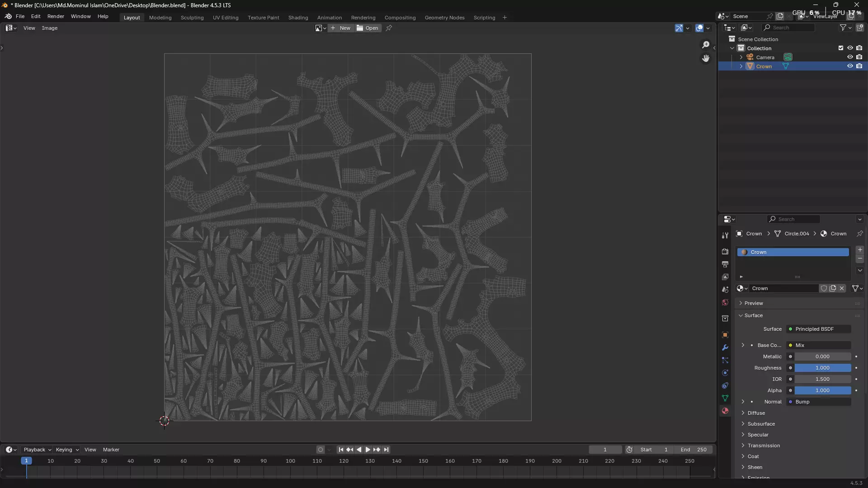
Task: Open the Render properties tab icon
Action: click(725, 252)
